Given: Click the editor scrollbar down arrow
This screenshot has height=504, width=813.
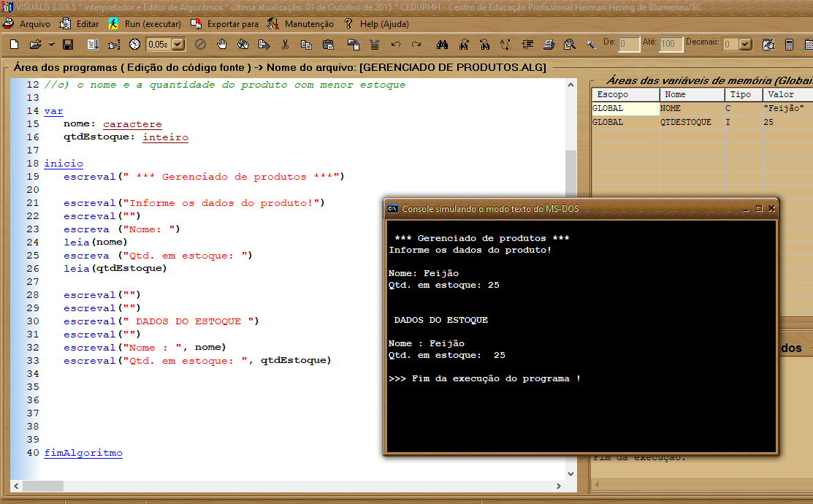Looking at the screenshot, I should 571,473.
